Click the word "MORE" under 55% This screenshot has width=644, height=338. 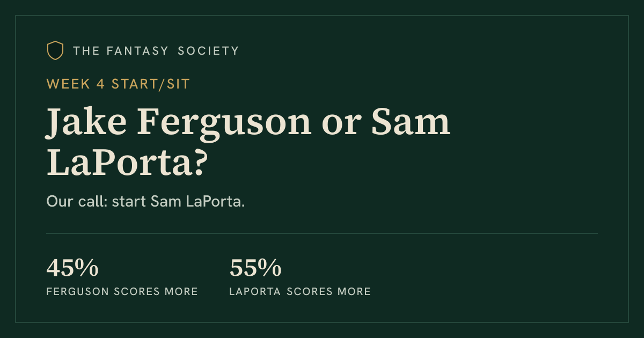coord(354,292)
